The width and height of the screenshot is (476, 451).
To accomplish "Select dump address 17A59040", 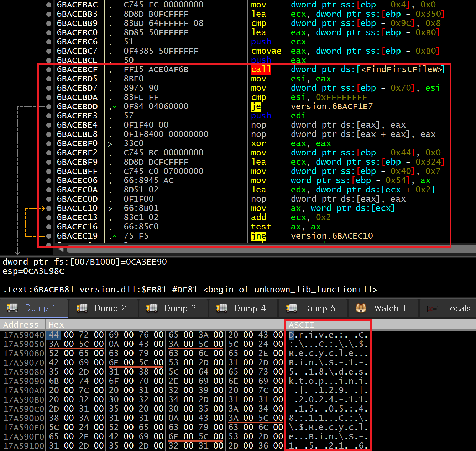I will tap(23, 335).
